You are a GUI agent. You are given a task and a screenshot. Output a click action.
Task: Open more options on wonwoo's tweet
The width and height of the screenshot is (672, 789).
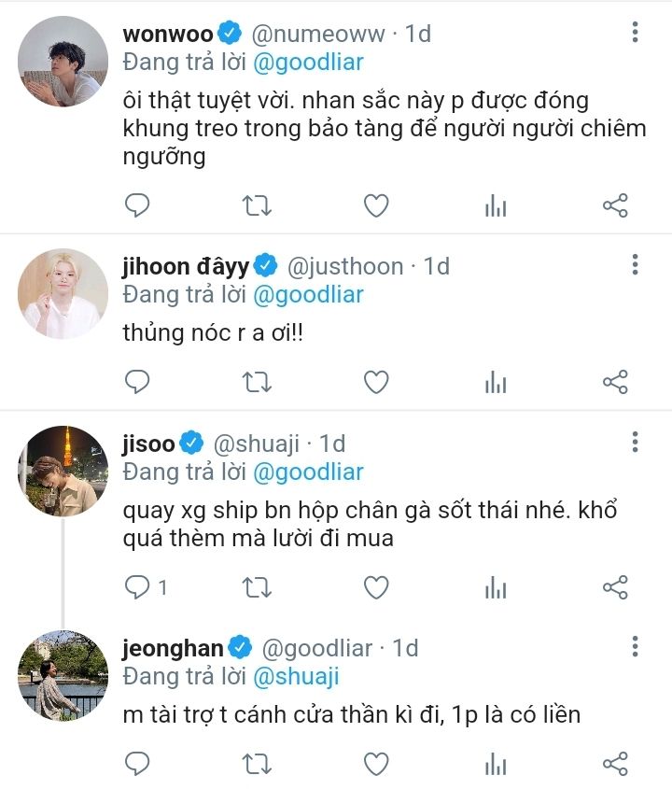point(635,34)
